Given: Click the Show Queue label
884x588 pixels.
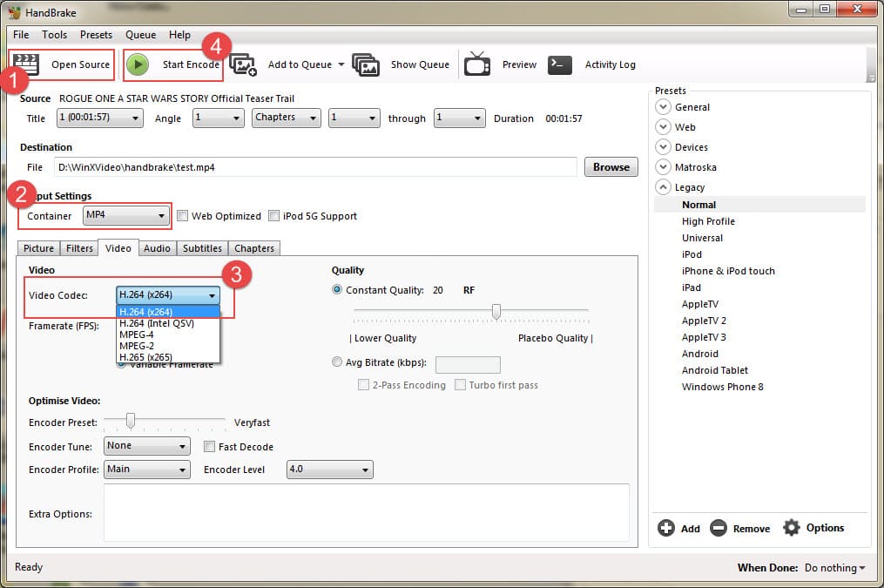Looking at the screenshot, I should point(420,64).
